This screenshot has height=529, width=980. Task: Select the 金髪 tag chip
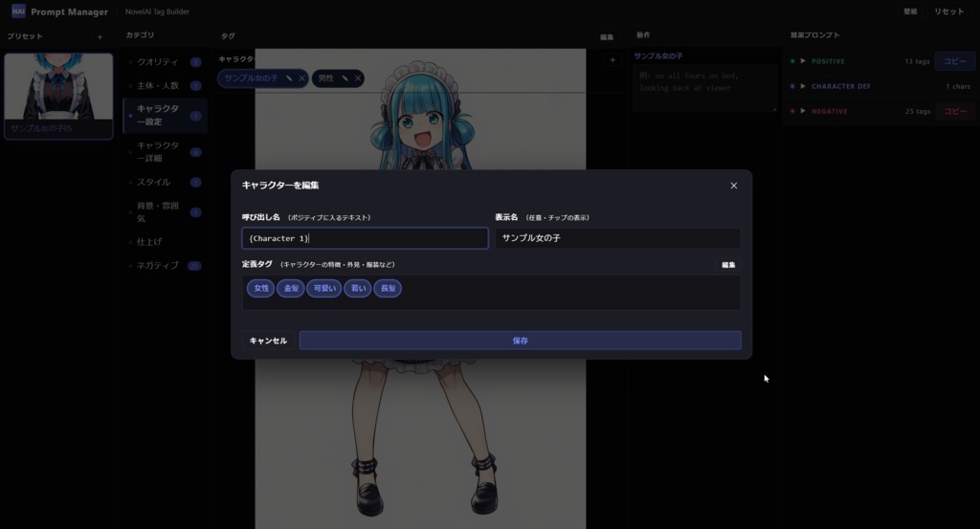point(291,289)
